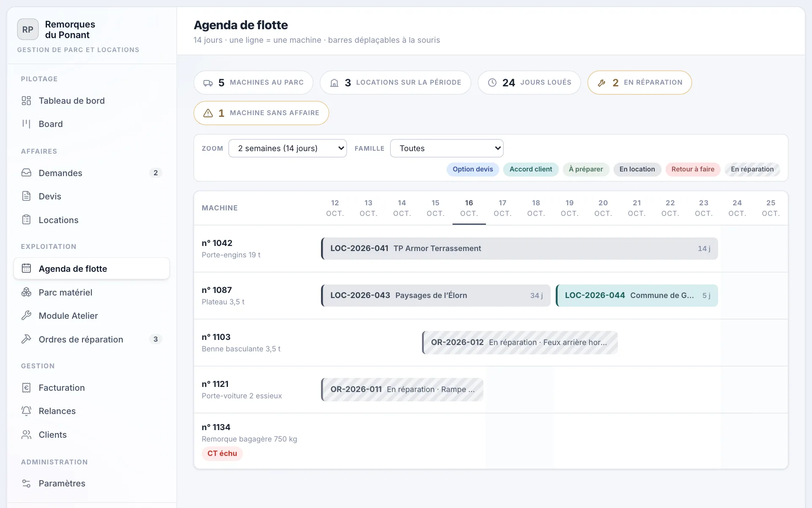Go to Locations in the sidebar
This screenshot has width=812, height=508.
point(92,220)
